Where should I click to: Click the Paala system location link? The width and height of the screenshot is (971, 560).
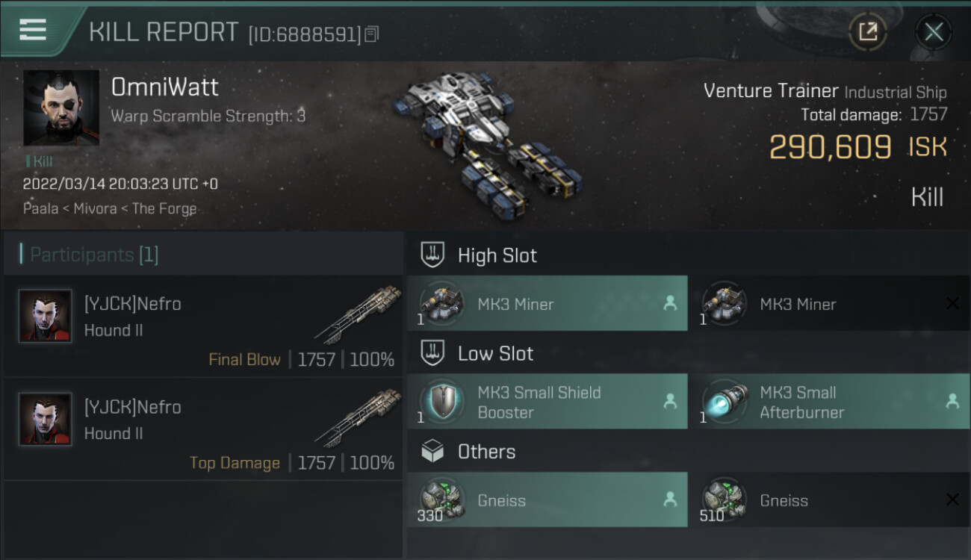[40, 208]
